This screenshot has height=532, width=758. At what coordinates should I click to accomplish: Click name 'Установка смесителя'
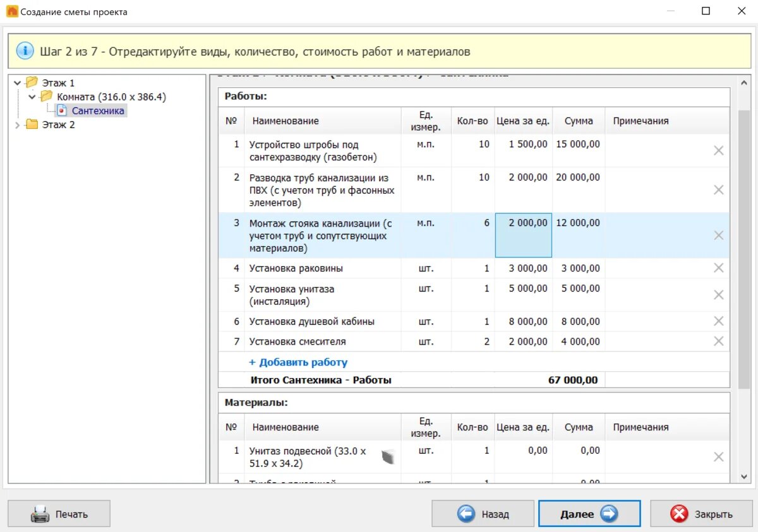(298, 341)
